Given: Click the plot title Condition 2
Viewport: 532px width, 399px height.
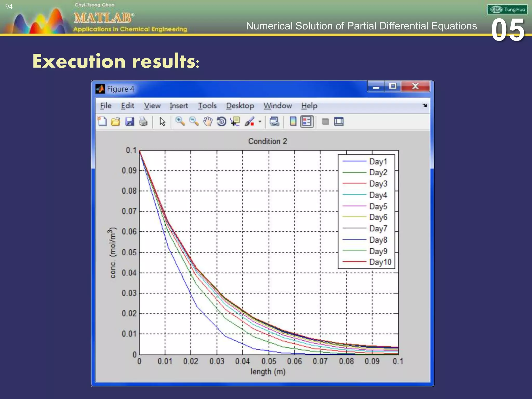Looking at the screenshot, I should click(x=268, y=141).
